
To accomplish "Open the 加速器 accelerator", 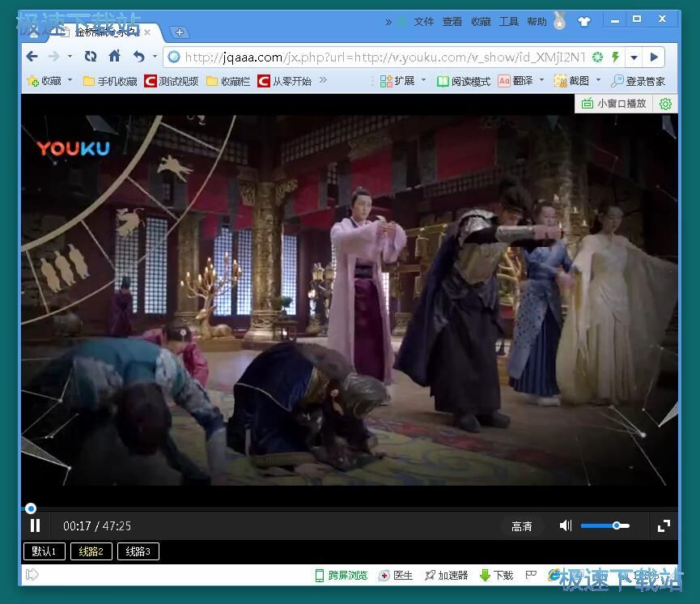I will 446,576.
